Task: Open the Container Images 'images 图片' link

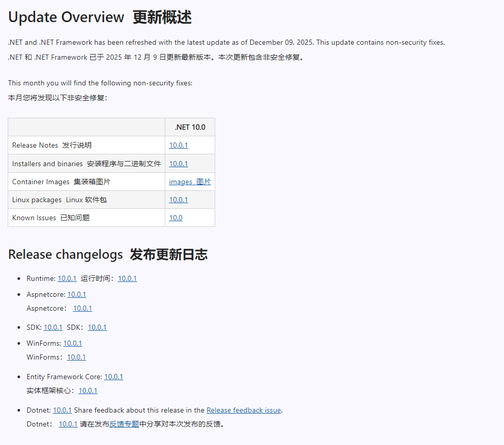Action: [x=190, y=182]
